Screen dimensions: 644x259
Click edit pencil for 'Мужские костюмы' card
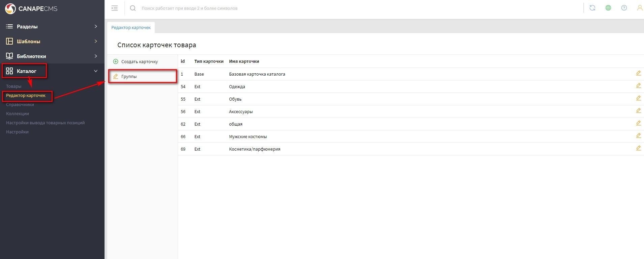(x=638, y=136)
